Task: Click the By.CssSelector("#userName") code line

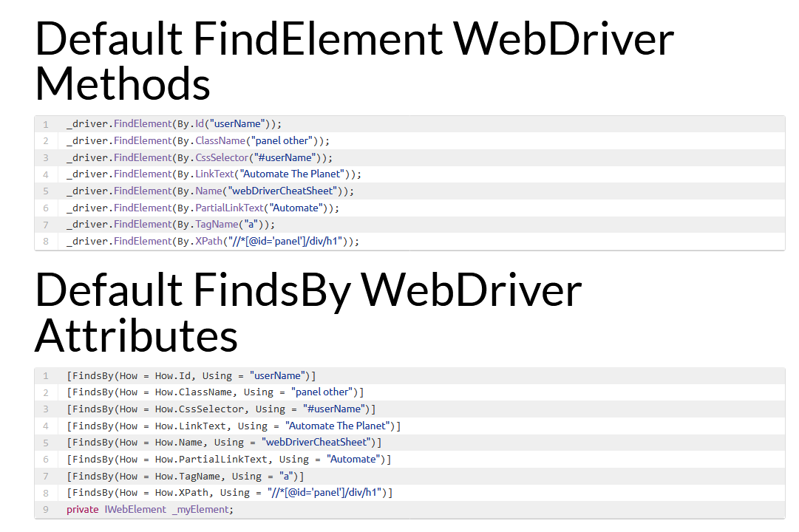Action: (x=200, y=157)
